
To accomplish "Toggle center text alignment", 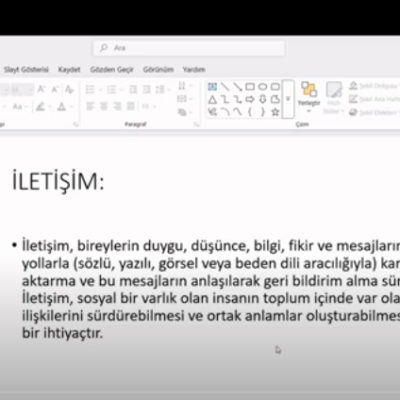I will coord(104,106).
